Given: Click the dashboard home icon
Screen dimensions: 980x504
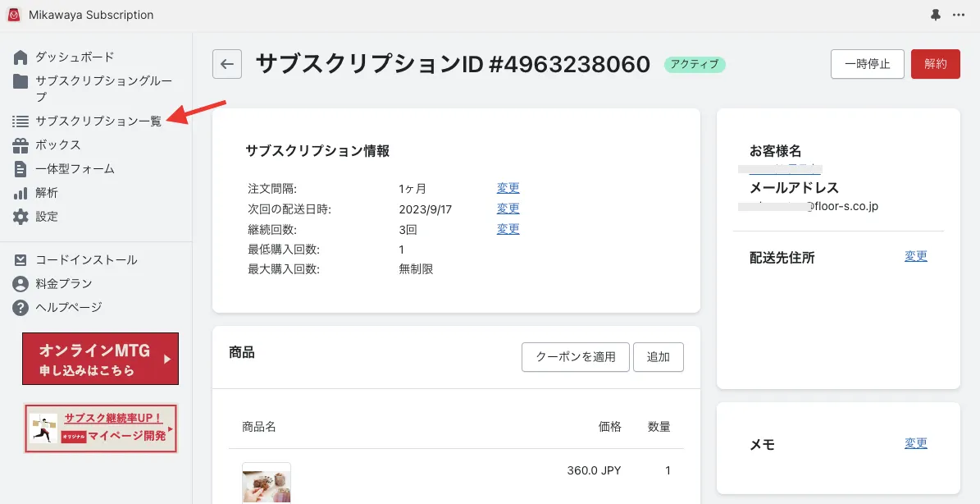Looking at the screenshot, I should [21, 57].
